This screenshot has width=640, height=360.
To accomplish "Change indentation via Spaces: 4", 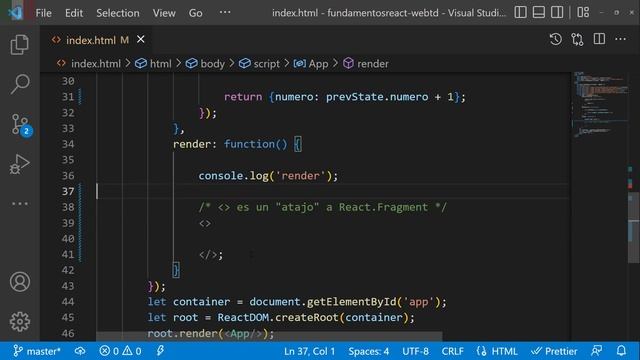I will click(369, 351).
